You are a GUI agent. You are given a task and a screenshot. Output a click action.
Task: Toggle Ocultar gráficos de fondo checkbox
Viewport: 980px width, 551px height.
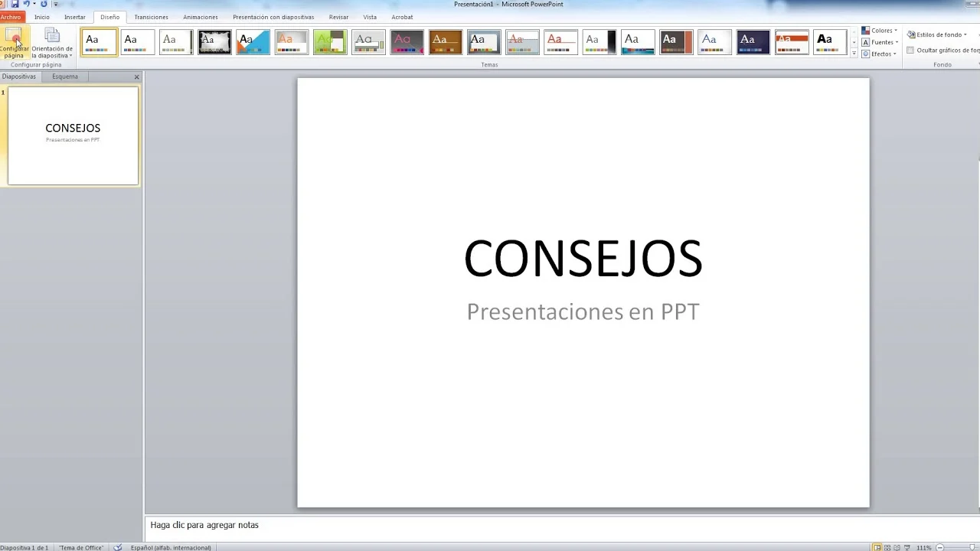click(910, 51)
